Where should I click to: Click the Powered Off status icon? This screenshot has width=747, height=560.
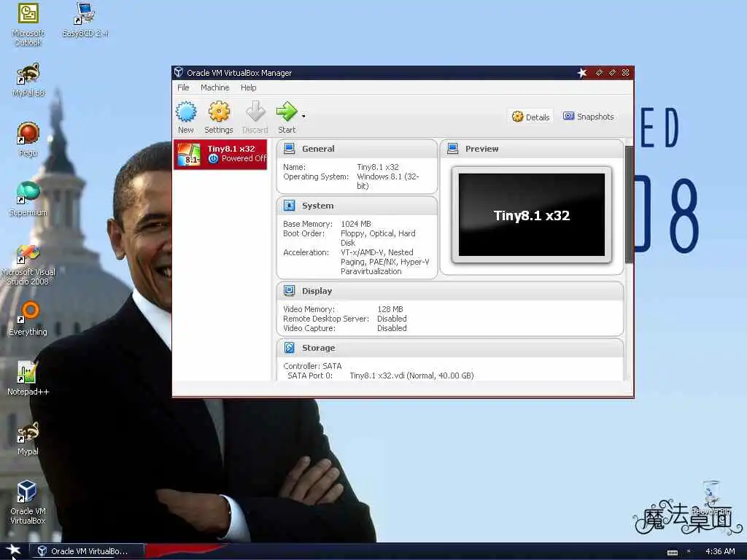tap(213, 158)
